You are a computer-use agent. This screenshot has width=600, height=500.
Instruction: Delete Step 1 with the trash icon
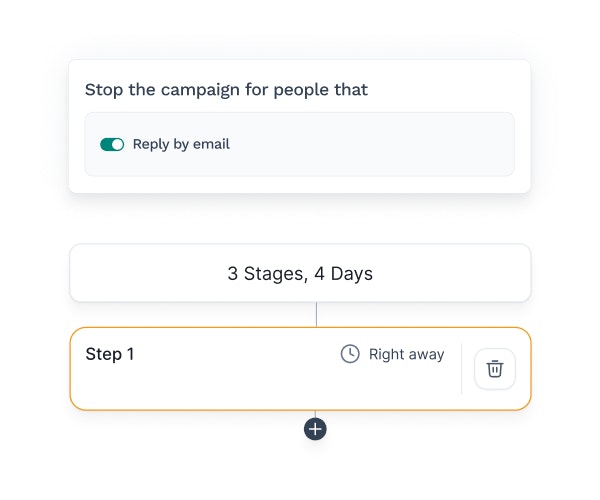(494, 369)
